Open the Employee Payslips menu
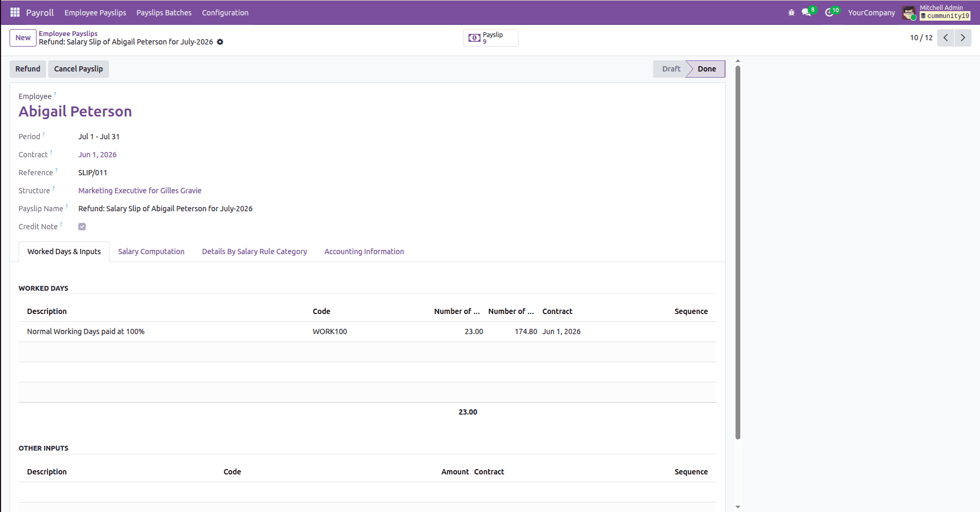This screenshot has width=980, height=512. tap(95, 13)
